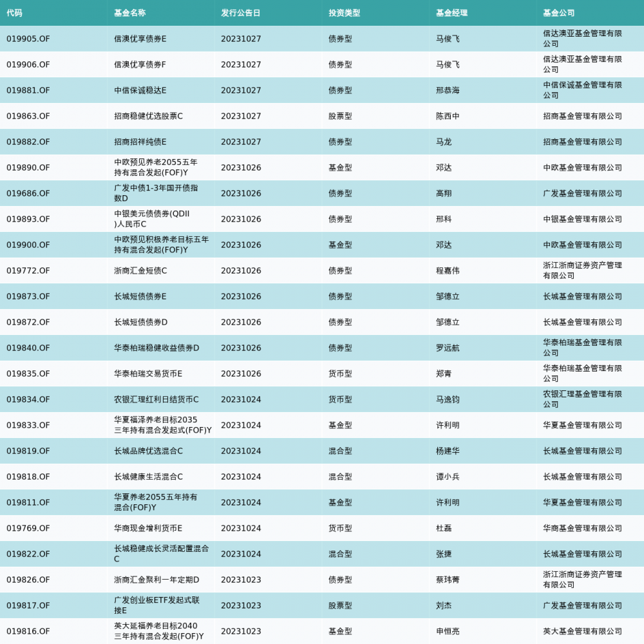This screenshot has height=644, width=644.
Task: Click fund name 华泰柏瑞交易货币E
Action: point(148,374)
